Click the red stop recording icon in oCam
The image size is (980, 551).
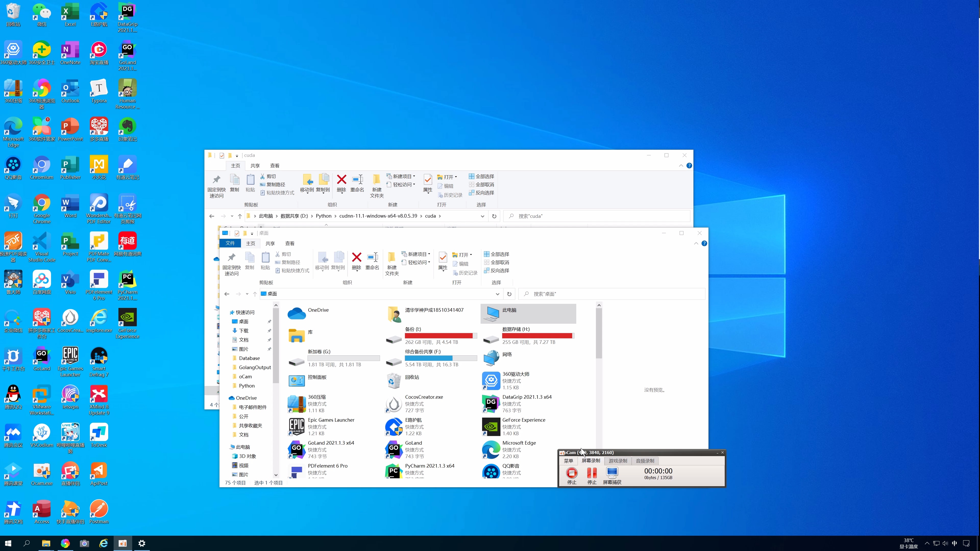[x=571, y=473]
